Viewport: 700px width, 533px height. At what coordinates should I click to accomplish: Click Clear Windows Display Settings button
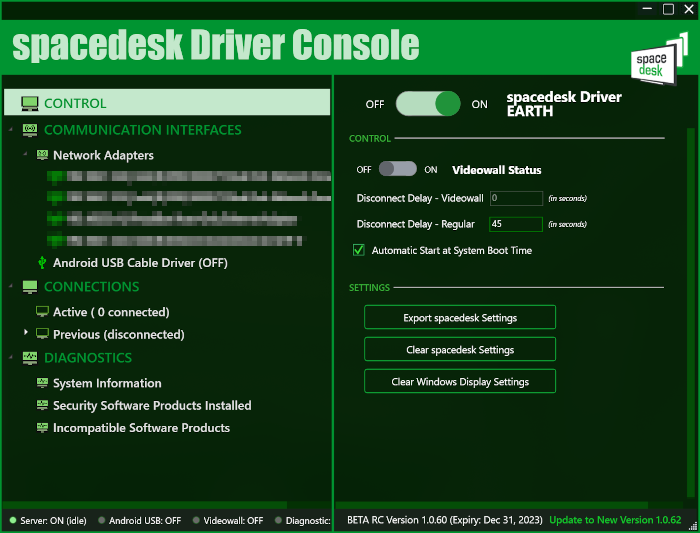tap(460, 382)
